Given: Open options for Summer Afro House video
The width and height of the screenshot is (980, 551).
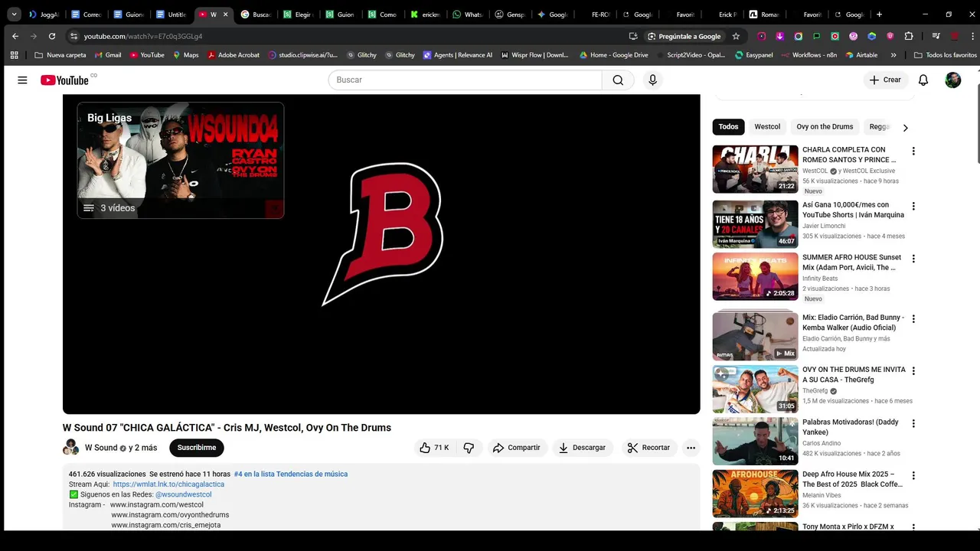Looking at the screenshot, I should [x=913, y=259].
